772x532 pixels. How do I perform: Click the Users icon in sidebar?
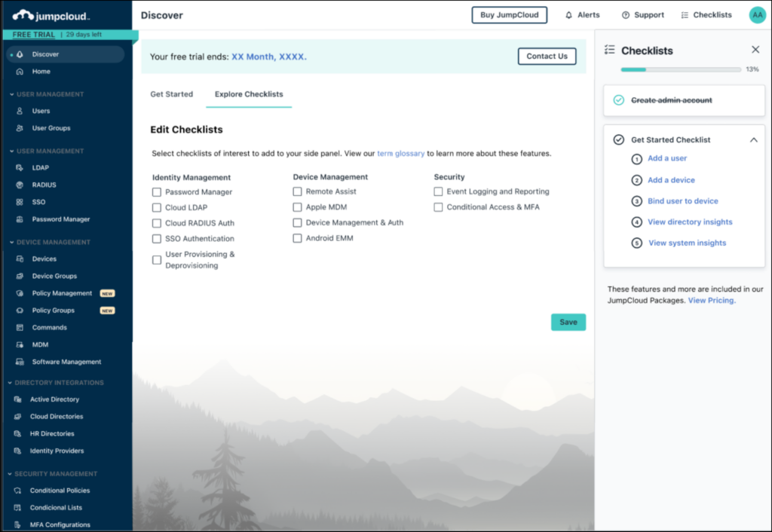[x=20, y=111]
